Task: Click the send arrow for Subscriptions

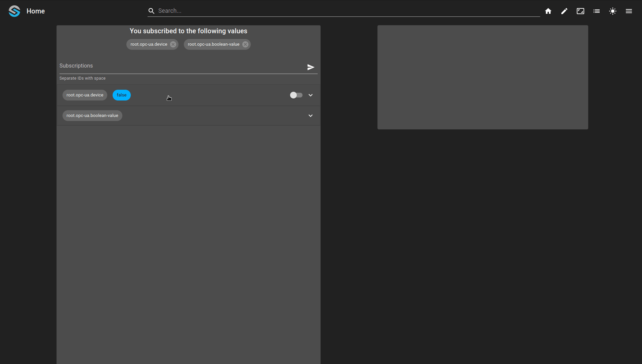Action: [x=311, y=67]
